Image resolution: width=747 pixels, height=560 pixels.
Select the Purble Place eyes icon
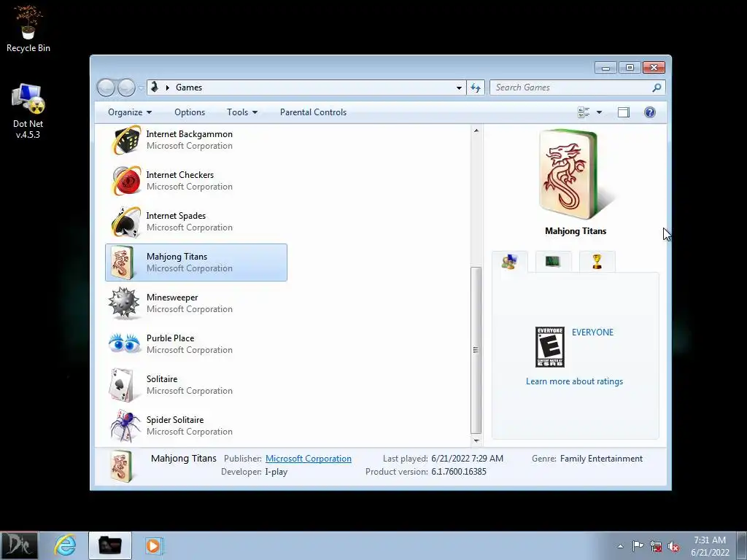(124, 343)
